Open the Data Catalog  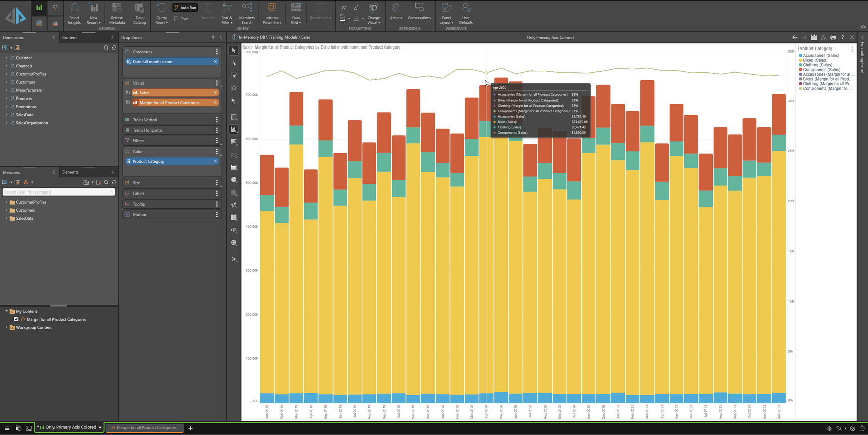pos(139,13)
